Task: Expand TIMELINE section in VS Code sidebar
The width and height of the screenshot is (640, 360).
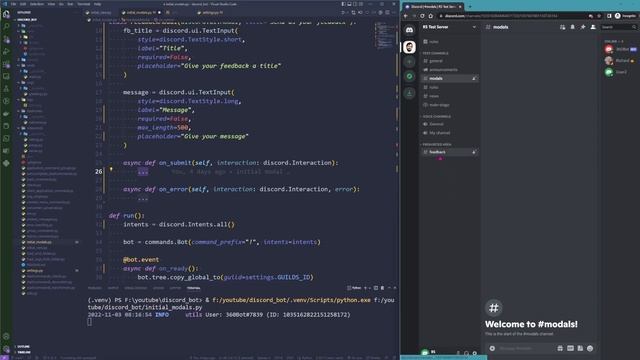Action: coord(24,352)
